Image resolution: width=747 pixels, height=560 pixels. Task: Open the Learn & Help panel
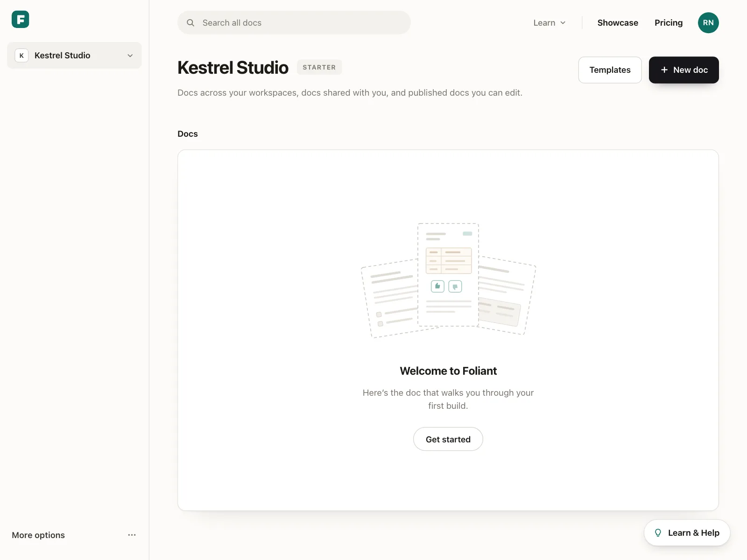687,533
